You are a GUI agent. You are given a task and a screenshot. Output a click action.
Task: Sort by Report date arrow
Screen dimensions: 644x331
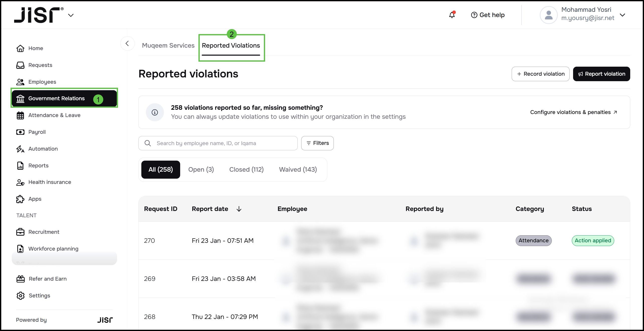click(x=239, y=209)
